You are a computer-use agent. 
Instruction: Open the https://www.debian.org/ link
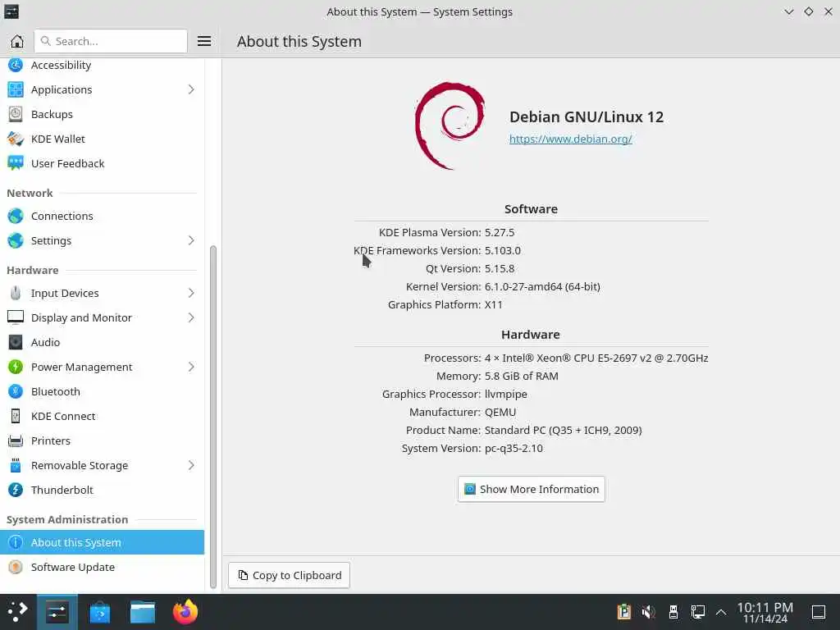(571, 139)
